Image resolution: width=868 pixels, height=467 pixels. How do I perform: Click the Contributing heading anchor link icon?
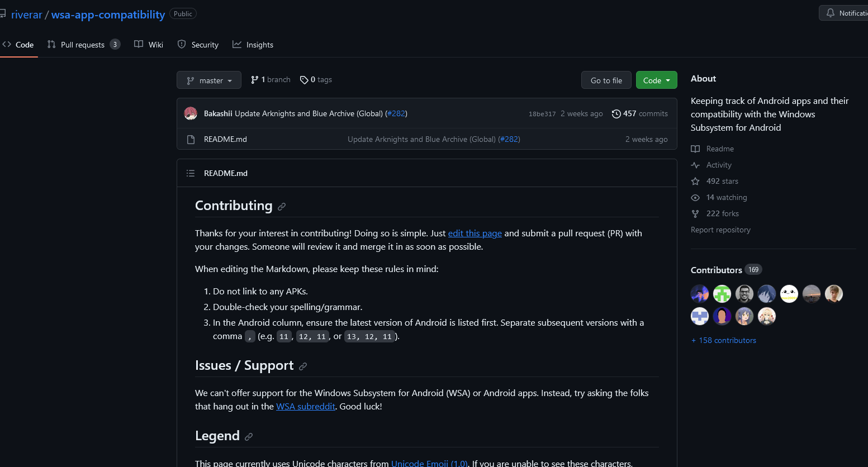click(282, 207)
